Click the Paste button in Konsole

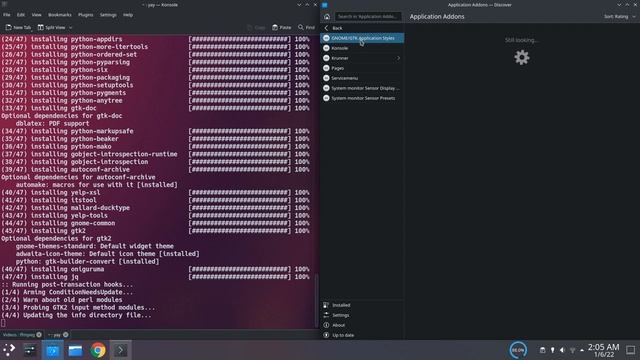click(x=282, y=27)
